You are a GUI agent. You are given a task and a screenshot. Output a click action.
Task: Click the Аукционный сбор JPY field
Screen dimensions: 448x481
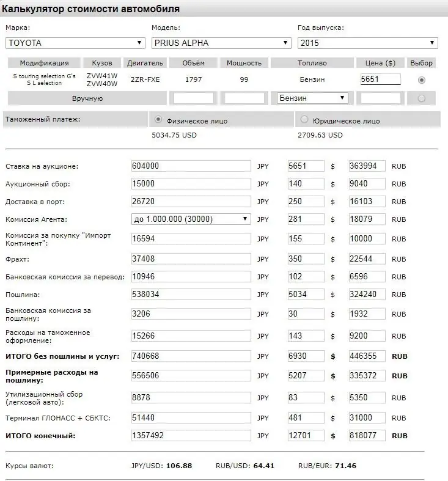191,184
